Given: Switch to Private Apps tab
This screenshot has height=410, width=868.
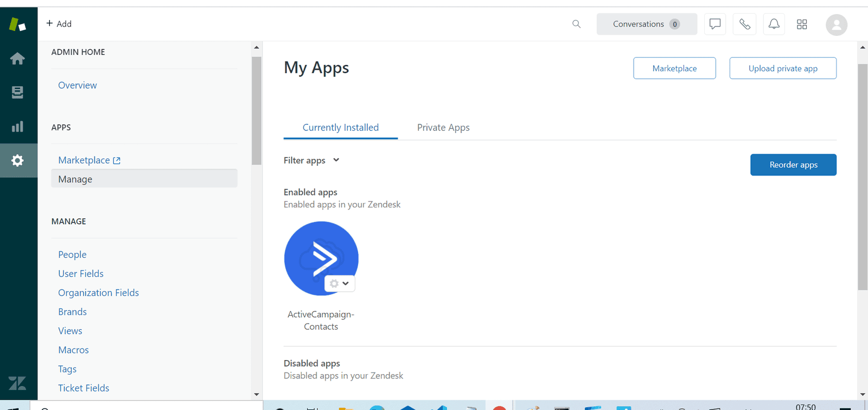Looking at the screenshot, I should coord(443,128).
